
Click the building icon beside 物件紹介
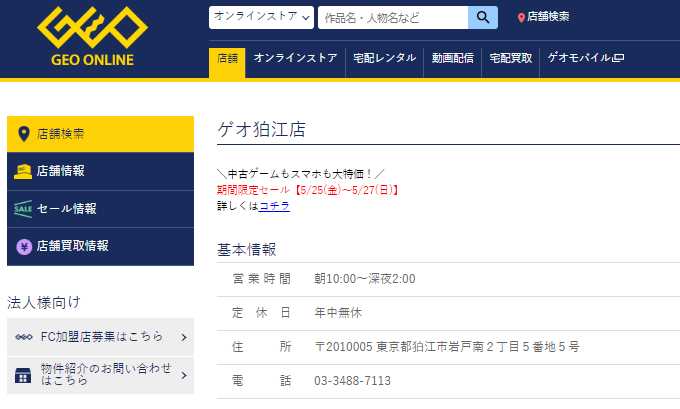tap(23, 375)
